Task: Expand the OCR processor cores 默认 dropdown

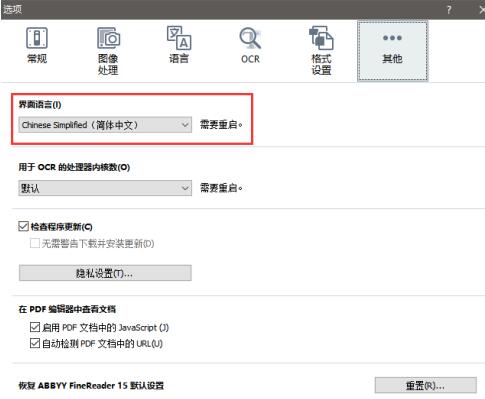Action: 105,188
